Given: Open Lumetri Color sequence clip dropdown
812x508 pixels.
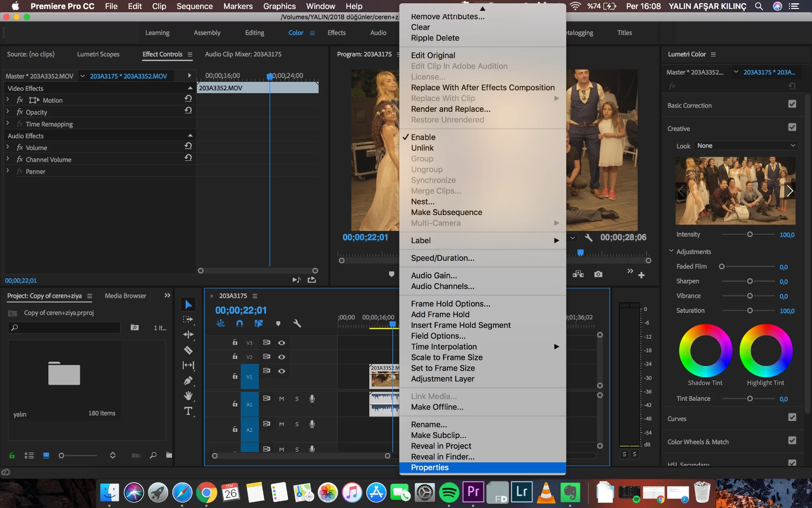Looking at the screenshot, I should (736, 72).
